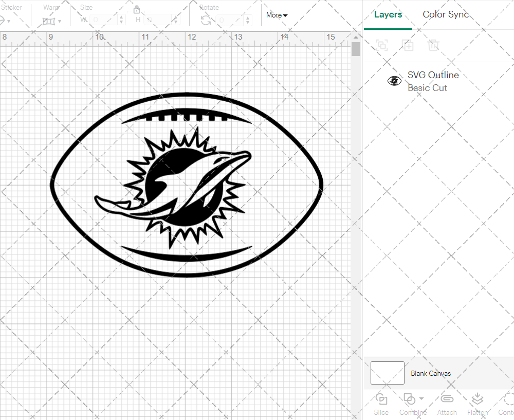Click the Flatten tool

pos(478,404)
